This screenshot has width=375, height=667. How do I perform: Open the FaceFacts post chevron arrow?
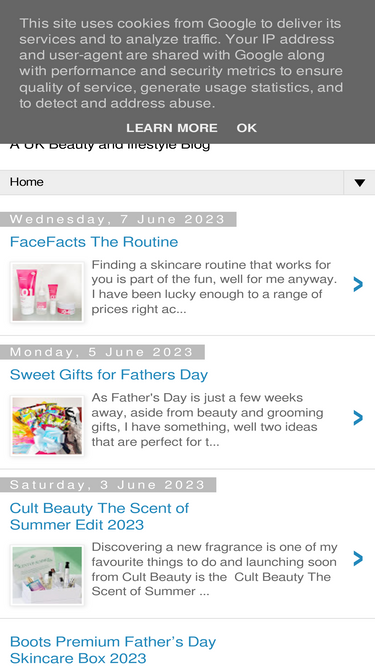[x=358, y=284]
